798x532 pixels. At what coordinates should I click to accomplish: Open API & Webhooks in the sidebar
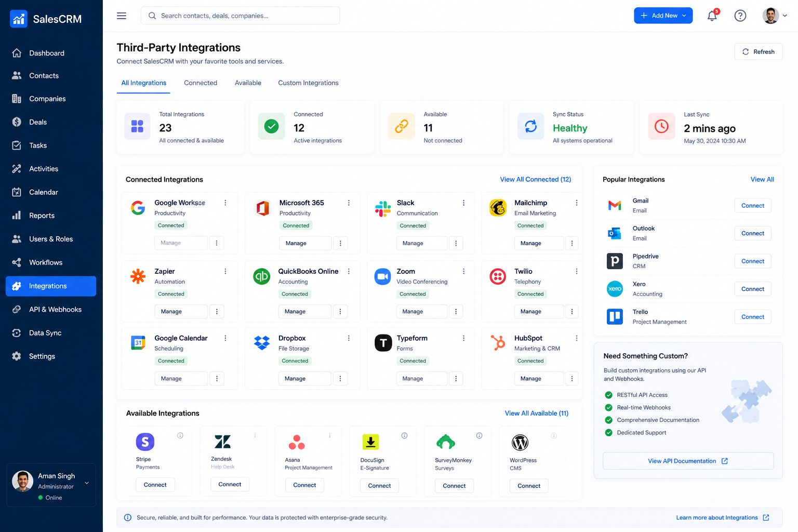pyautogui.click(x=51, y=310)
